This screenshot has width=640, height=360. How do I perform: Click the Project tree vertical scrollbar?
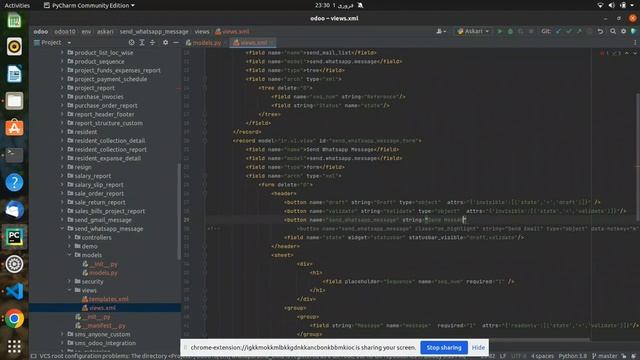(179, 211)
